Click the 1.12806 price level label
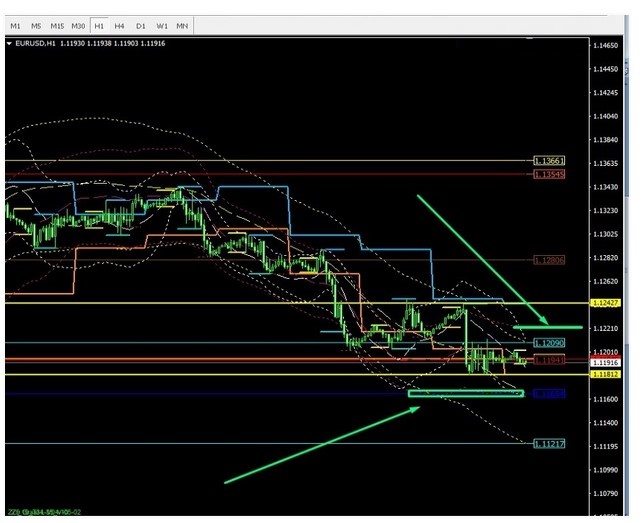The width and height of the screenshot is (643, 523). point(549,259)
